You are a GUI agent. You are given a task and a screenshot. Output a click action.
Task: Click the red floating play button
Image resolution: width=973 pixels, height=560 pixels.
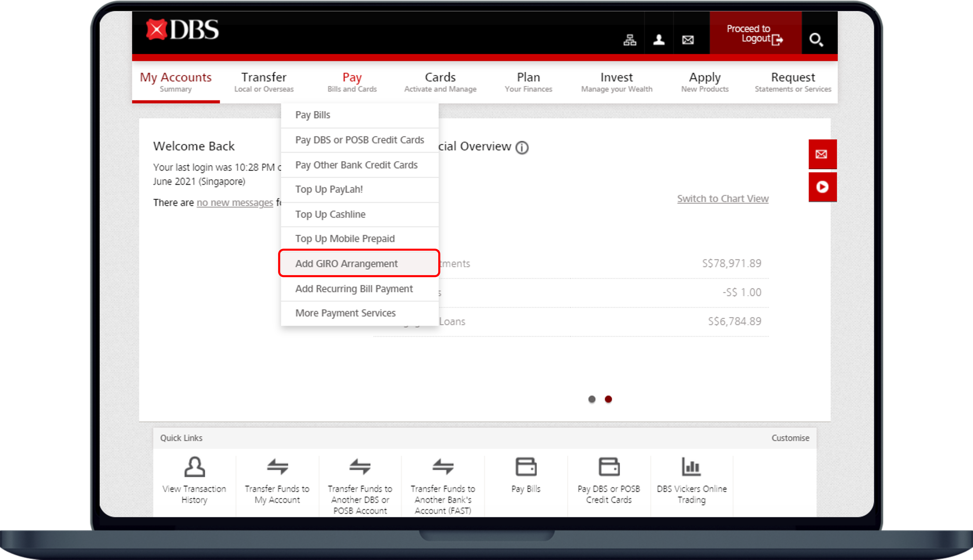822,187
